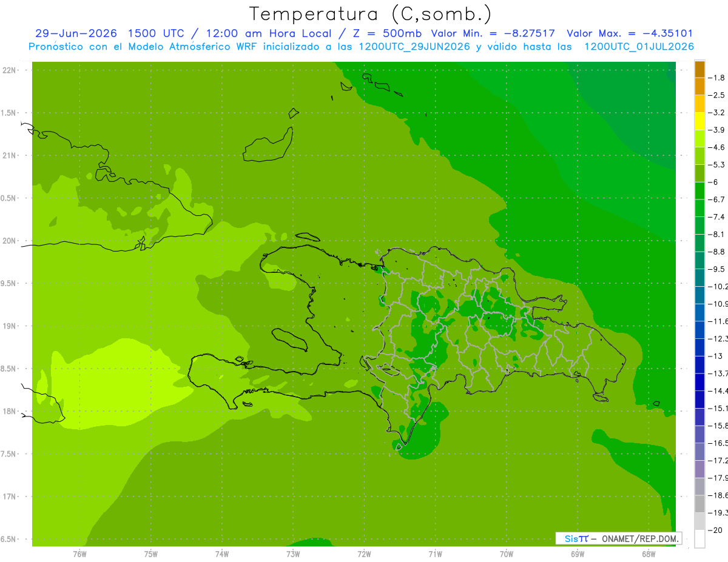
Task: Click the "1200UTC_29JUN2026" initialization time
Action: [x=415, y=47]
